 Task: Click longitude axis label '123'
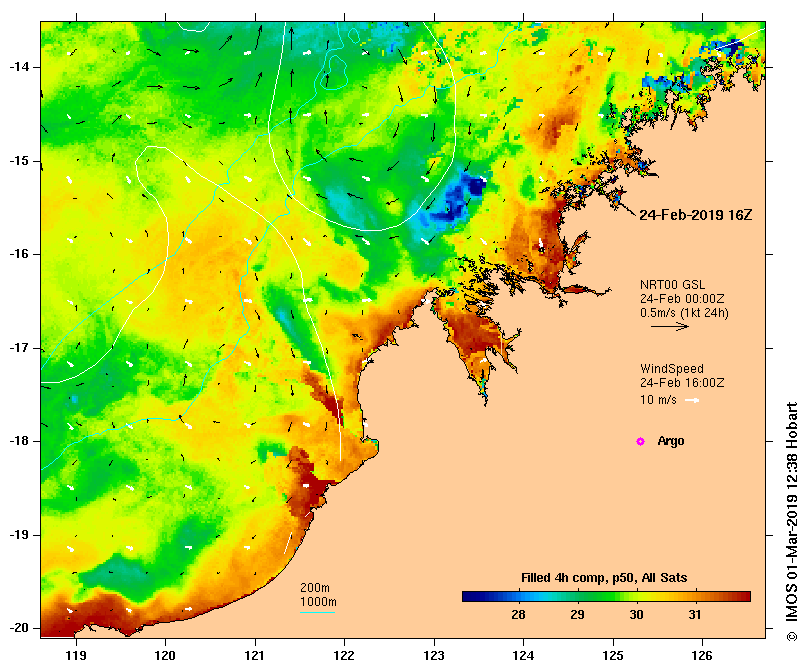click(x=434, y=655)
